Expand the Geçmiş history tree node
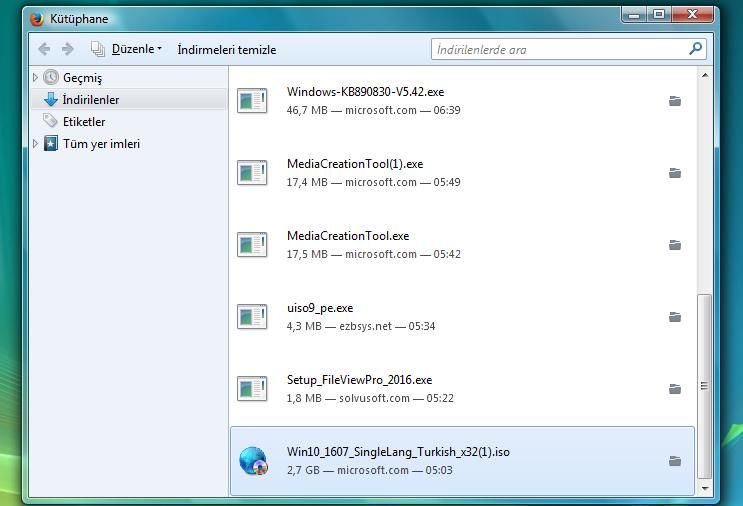The width and height of the screenshot is (743, 506). pos(35,77)
